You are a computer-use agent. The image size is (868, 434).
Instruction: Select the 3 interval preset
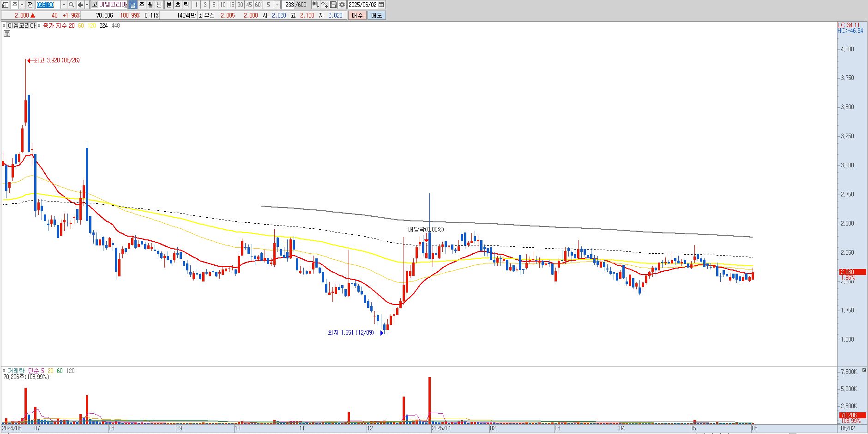coord(205,5)
